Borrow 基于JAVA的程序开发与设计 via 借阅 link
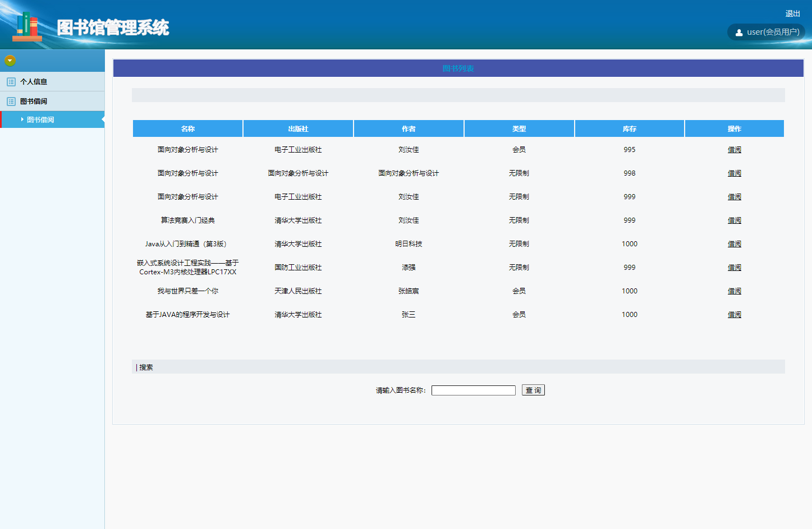Image resolution: width=812 pixels, height=529 pixels. tap(734, 315)
